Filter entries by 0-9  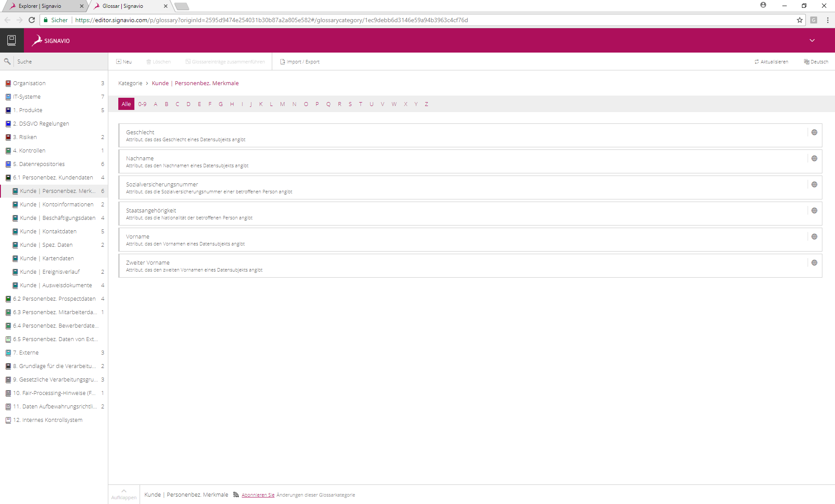pos(142,104)
